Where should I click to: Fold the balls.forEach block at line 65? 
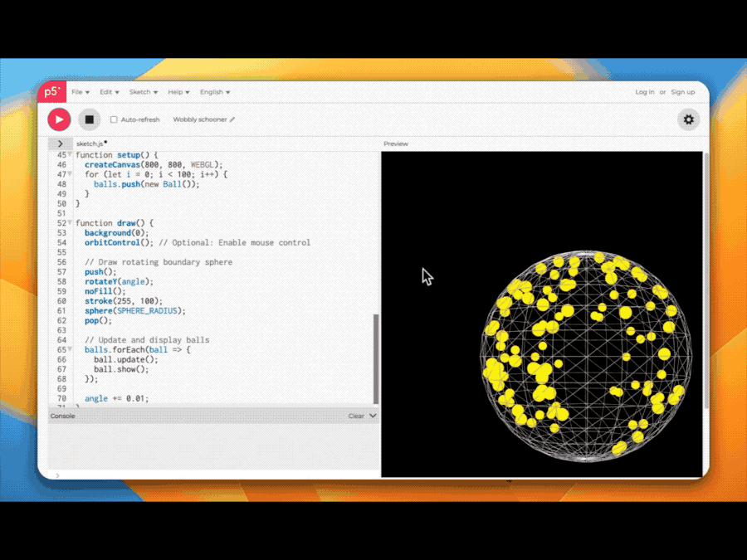(x=70, y=350)
